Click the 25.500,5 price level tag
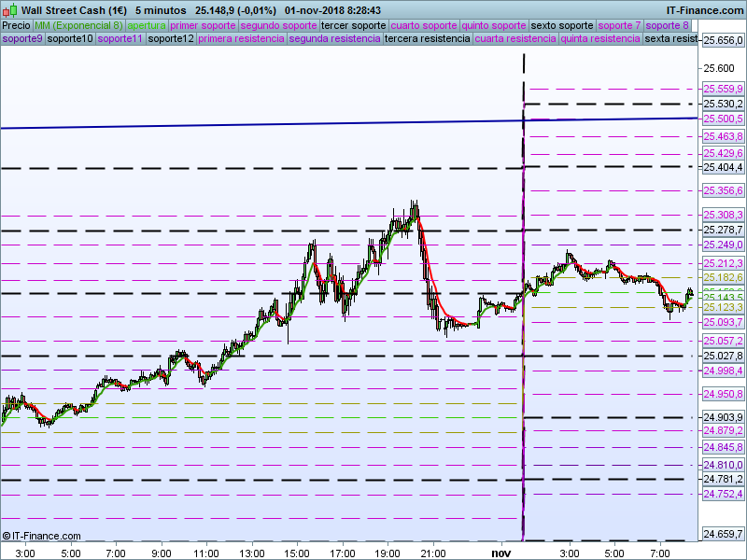This screenshot has width=747, height=560. click(x=723, y=119)
